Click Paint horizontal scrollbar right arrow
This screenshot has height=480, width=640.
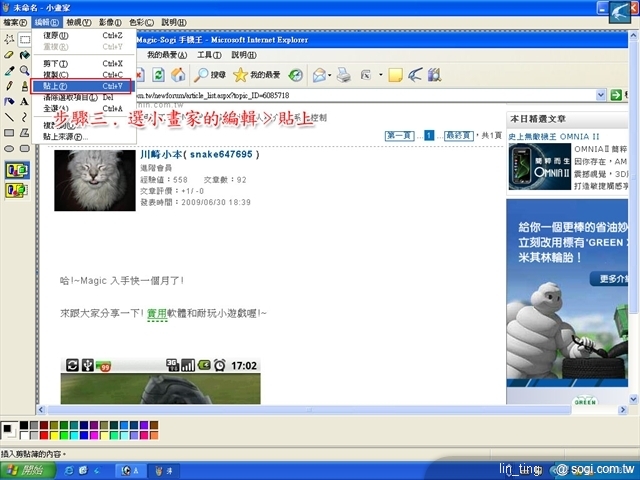[622, 410]
